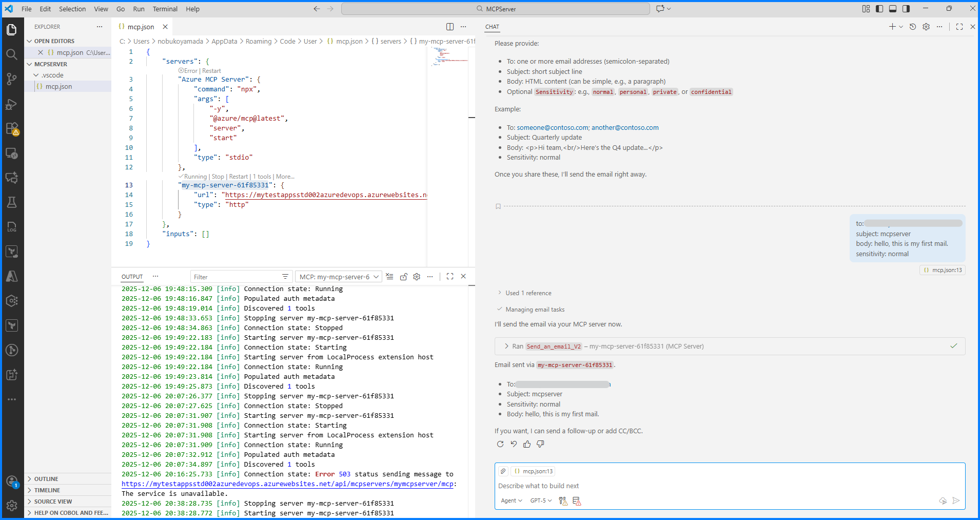Toggle the bottom panel visibility
The image size is (980, 520).
893,9
